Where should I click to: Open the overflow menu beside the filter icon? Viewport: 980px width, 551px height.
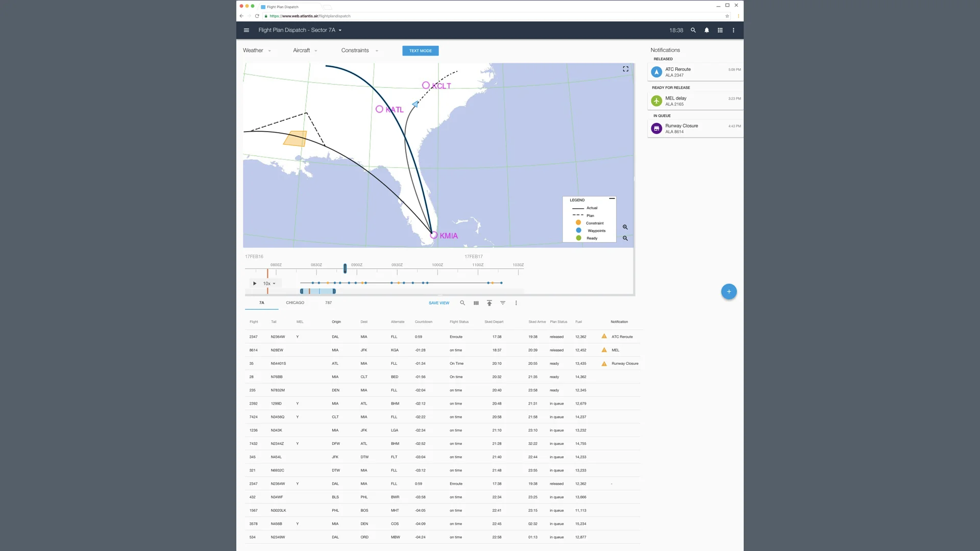pyautogui.click(x=516, y=303)
